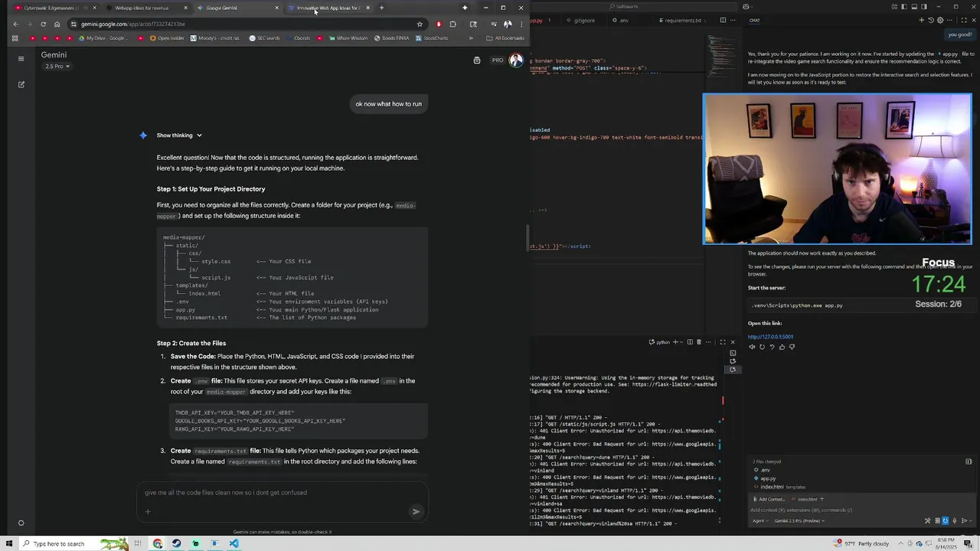Kill the python terminal with trash icon

click(x=698, y=342)
